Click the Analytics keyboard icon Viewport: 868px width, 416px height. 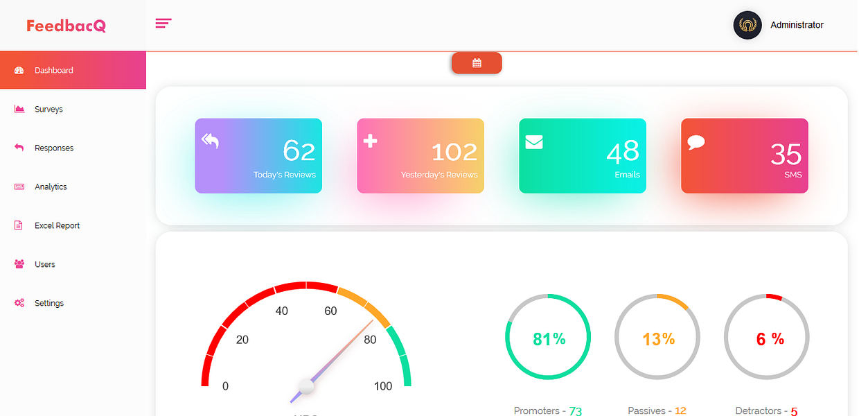coord(19,187)
